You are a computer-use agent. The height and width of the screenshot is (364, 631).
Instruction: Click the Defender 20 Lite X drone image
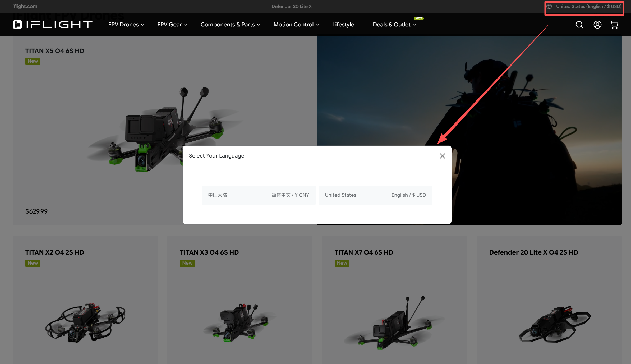(555, 324)
